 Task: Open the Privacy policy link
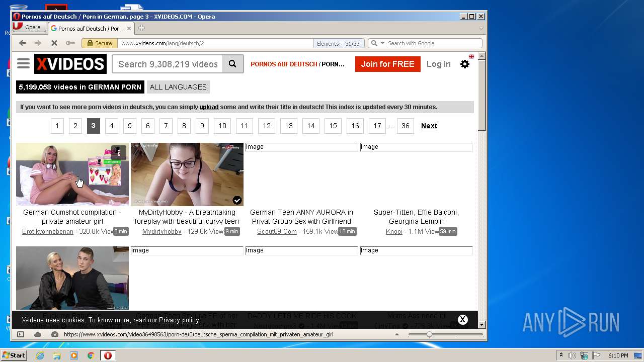pyautogui.click(x=179, y=320)
